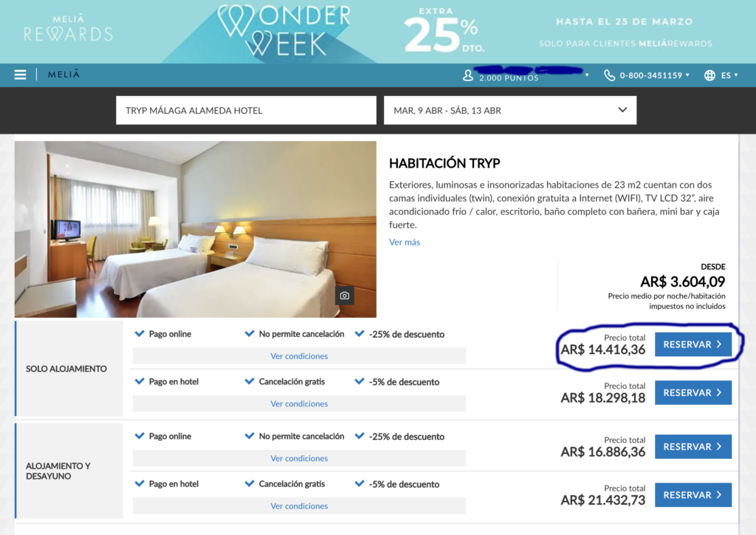Reserve the AR$ 21.432,73 breakfast rate
This screenshot has width=756, height=535.
click(x=693, y=495)
